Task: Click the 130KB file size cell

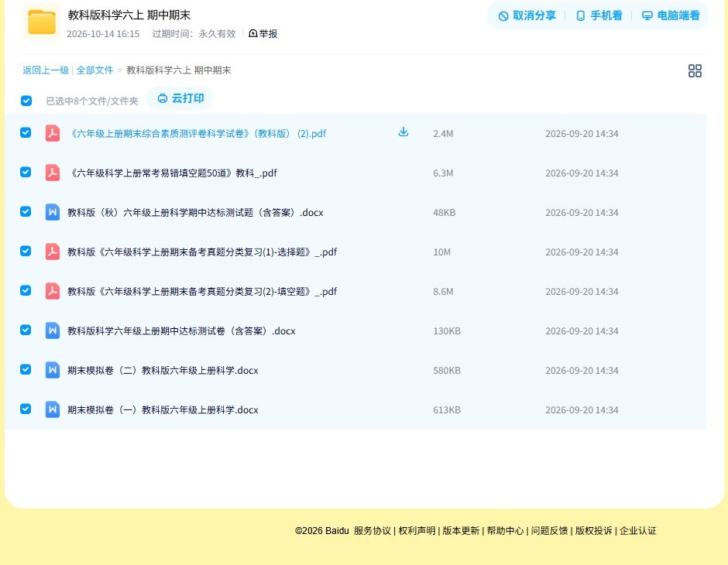Action: point(447,330)
